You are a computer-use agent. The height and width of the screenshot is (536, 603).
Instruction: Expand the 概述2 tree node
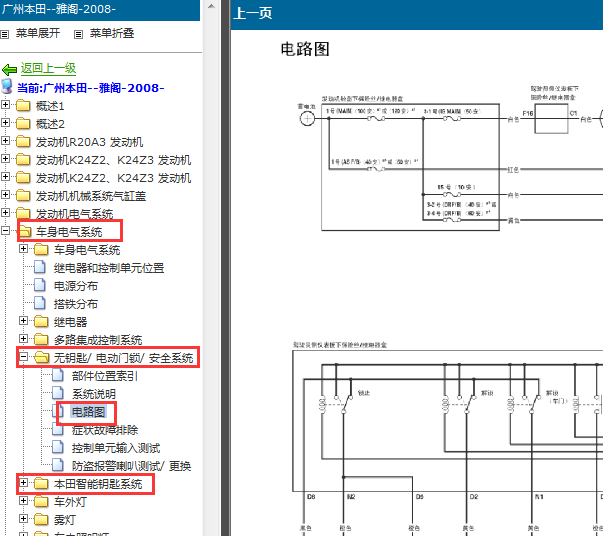5,122
